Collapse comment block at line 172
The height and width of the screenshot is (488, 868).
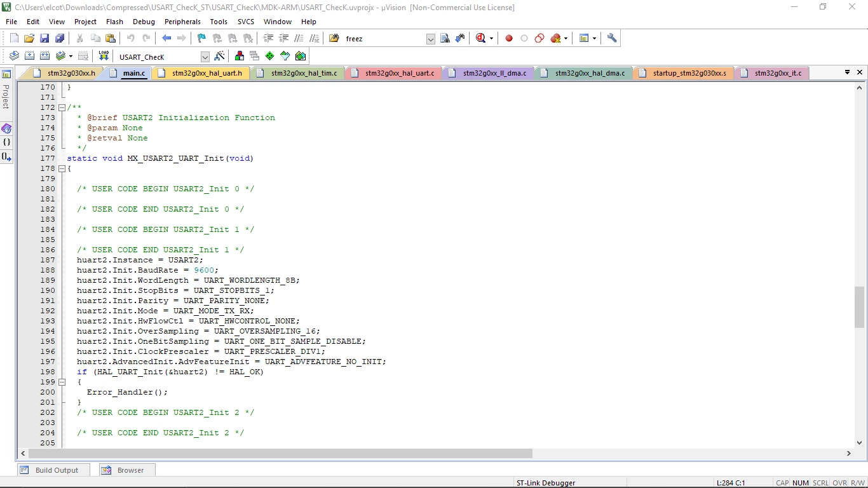pyautogui.click(x=62, y=107)
